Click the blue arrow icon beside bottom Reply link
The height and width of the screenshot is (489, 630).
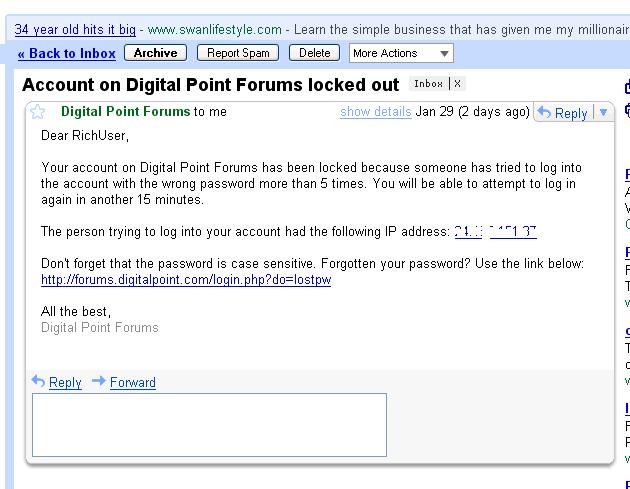tap(38, 381)
